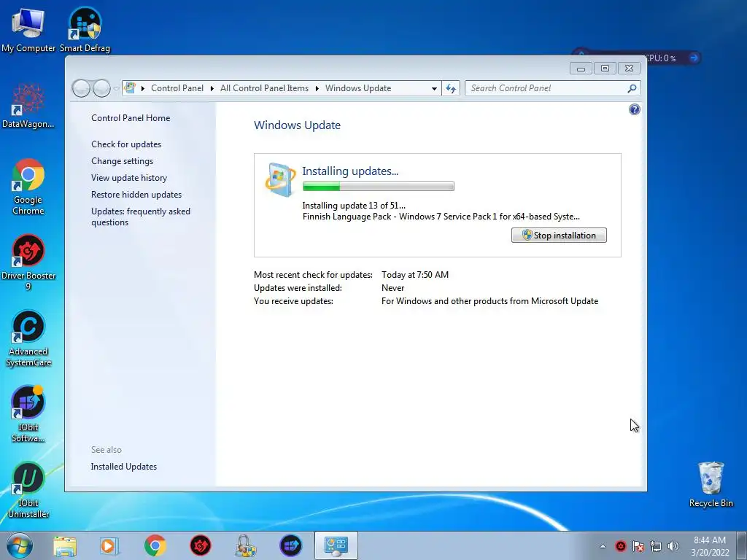Open Action Center flag tray icon
The width and height of the screenshot is (747, 560).
point(638,546)
